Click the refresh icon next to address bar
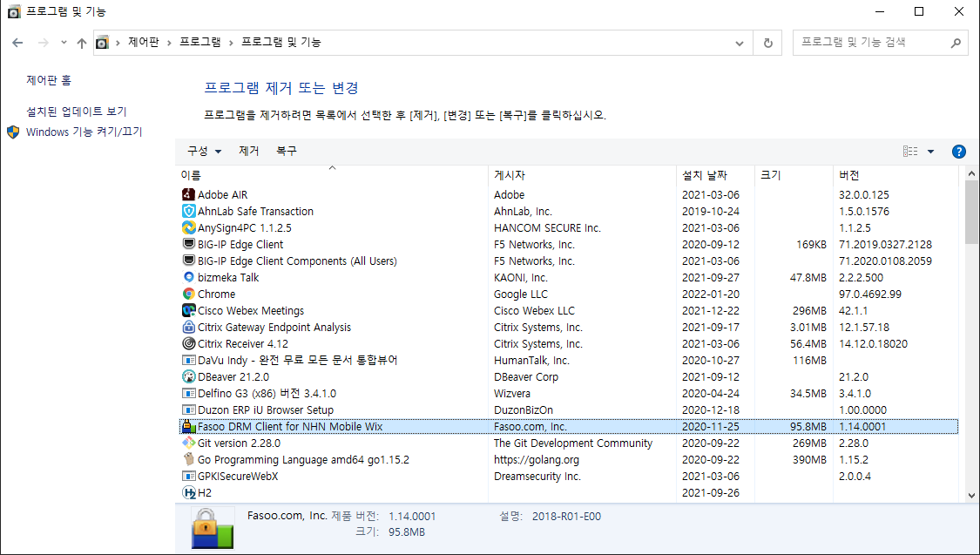 click(768, 43)
